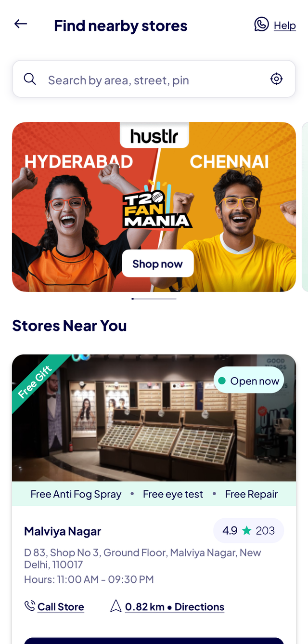The image size is (308, 644).
Task: Click the Help link
Action: click(285, 26)
